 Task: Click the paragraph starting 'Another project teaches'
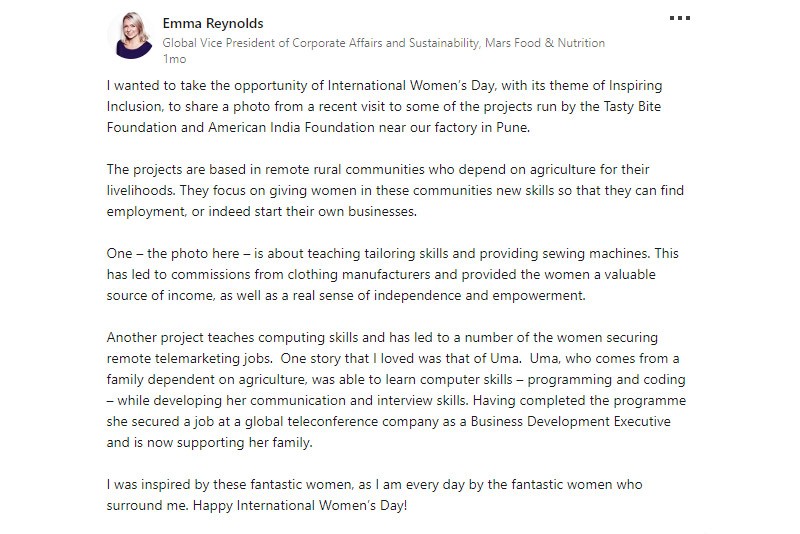[x=396, y=390]
